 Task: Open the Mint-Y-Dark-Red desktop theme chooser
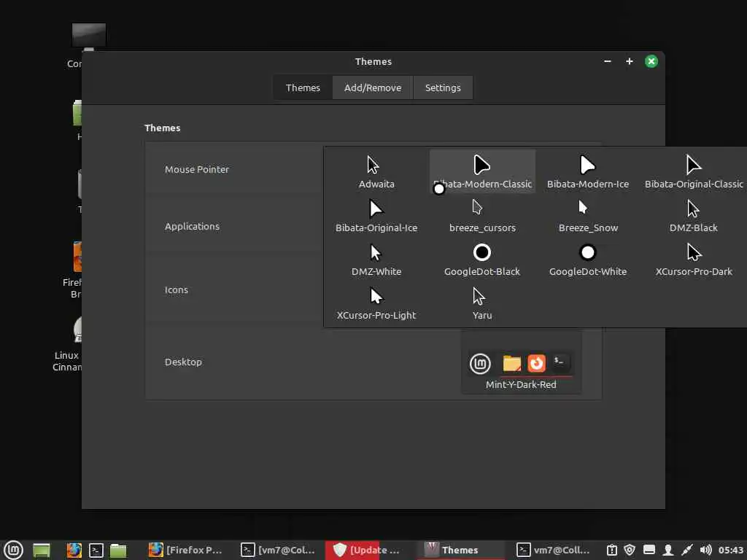pyautogui.click(x=521, y=362)
